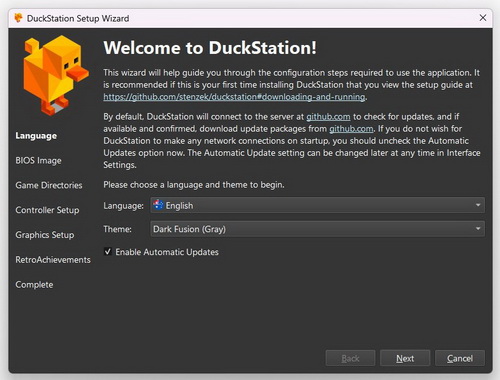Open the Theme dropdown

click(x=317, y=229)
